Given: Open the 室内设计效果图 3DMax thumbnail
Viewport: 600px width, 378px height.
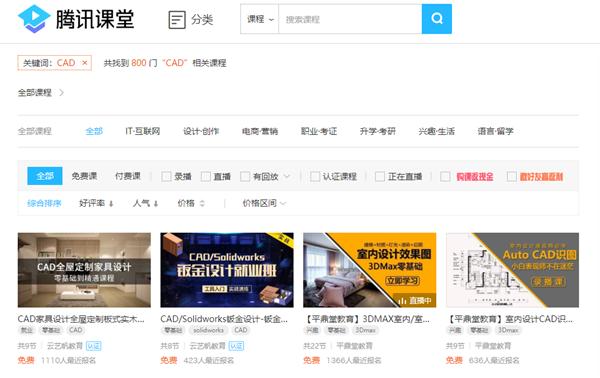Looking at the screenshot, I should [x=370, y=270].
